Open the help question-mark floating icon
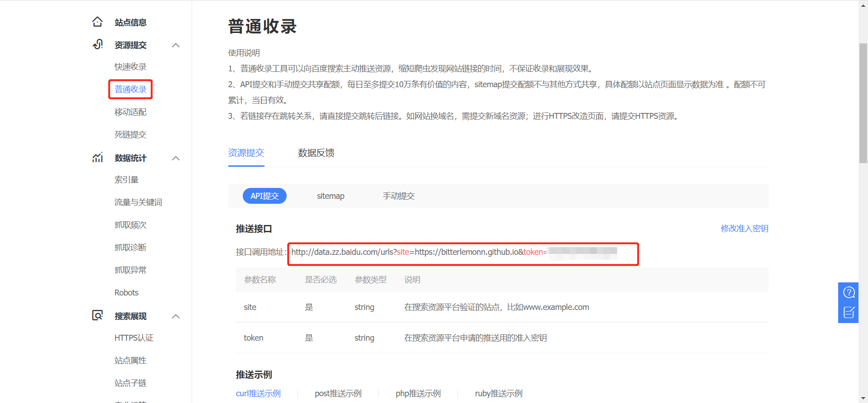Image resolution: width=868 pixels, height=403 pixels. [849, 293]
